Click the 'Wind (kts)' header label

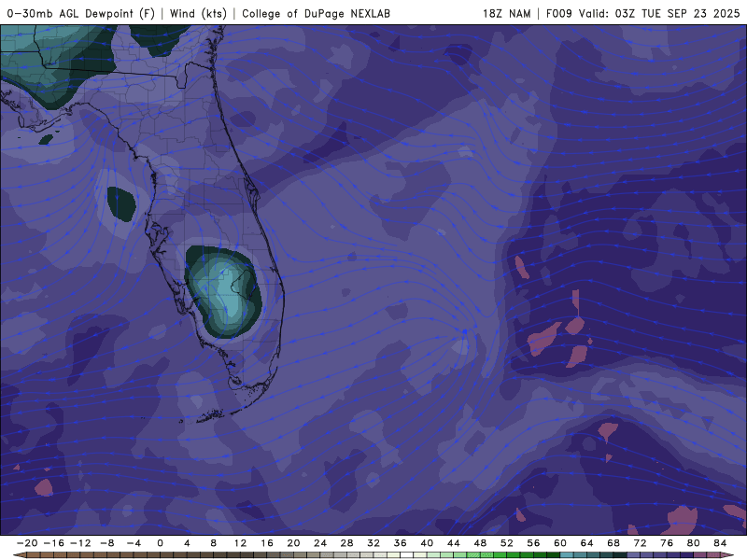tap(198, 13)
